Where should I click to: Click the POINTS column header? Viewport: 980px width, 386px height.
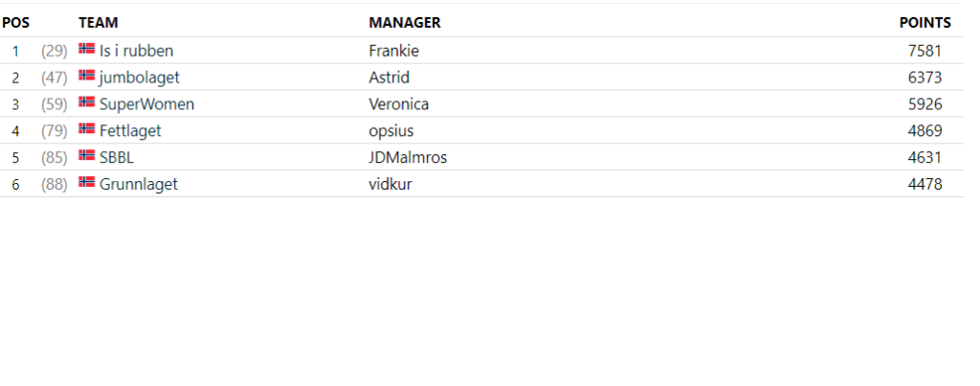[925, 23]
